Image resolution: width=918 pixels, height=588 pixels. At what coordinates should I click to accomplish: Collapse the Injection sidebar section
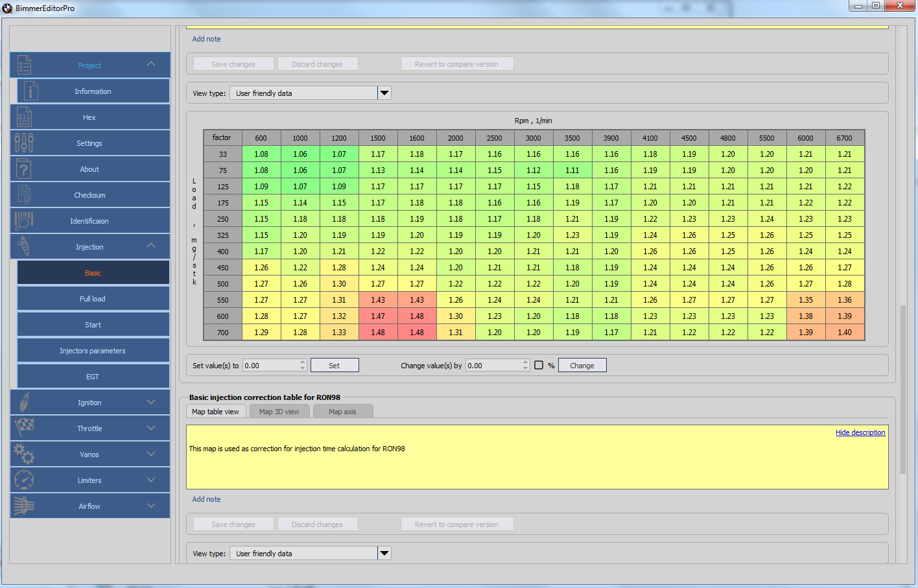tap(151, 246)
